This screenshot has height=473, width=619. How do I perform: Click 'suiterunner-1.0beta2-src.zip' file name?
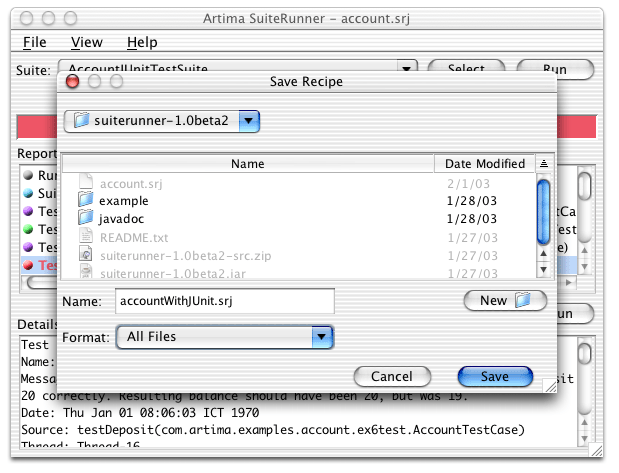click(186, 256)
